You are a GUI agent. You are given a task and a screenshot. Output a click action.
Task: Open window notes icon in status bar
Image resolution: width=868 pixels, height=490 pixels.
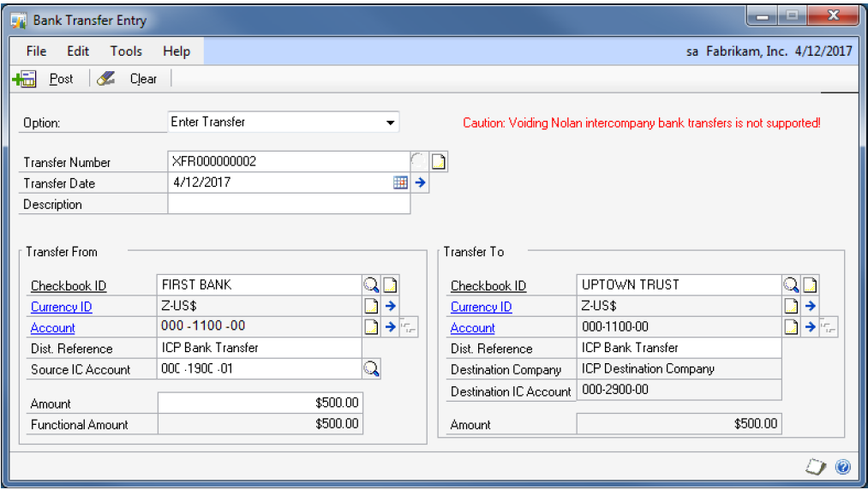[819, 467]
